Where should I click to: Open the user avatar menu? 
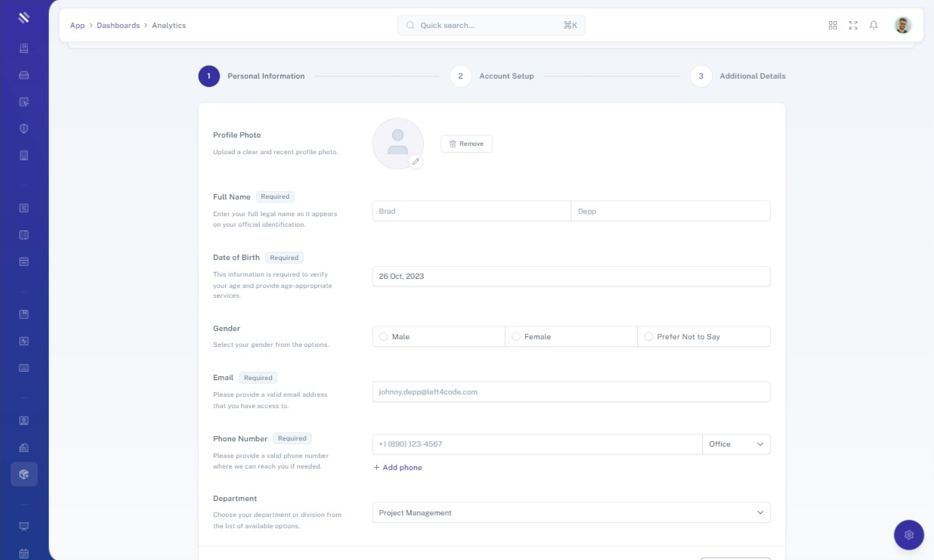pos(903,25)
